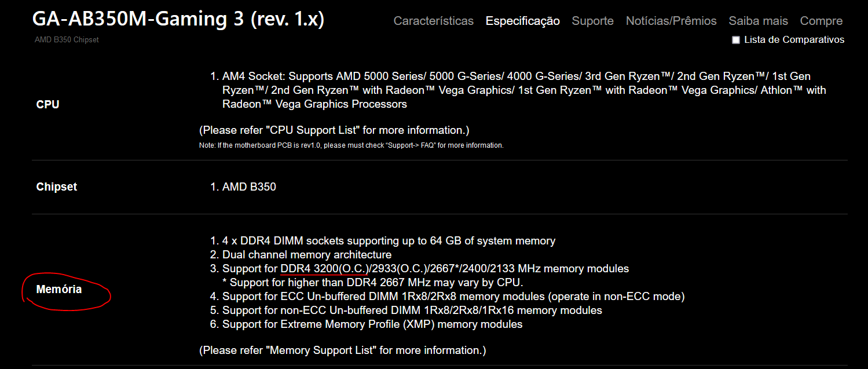Click the Lista de Comparativos label
The width and height of the screenshot is (868, 369).
794,39
